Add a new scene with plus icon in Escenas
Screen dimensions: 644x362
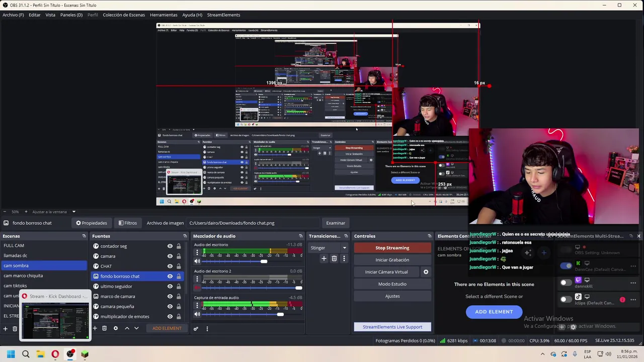6,329
